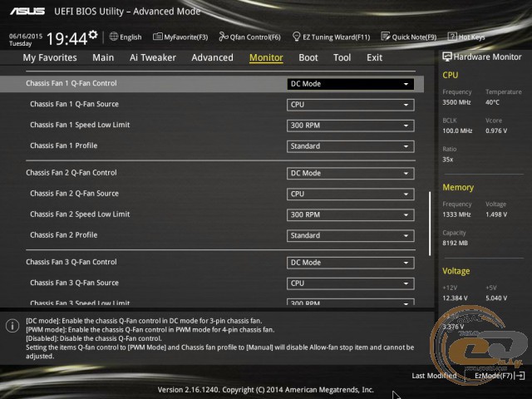Screen dimensions: 532x399
Task: Click memory capacity value 8192 MB
Action: click(455, 243)
